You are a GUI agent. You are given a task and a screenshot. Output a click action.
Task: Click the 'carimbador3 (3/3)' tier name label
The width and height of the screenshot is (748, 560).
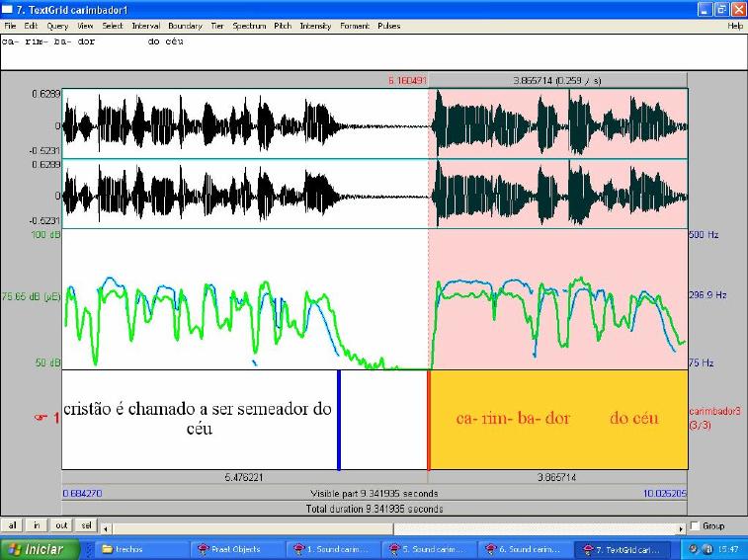(x=714, y=418)
